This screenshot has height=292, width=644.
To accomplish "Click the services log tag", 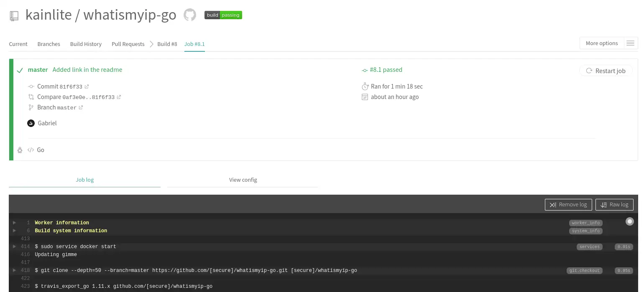I will click(590, 247).
